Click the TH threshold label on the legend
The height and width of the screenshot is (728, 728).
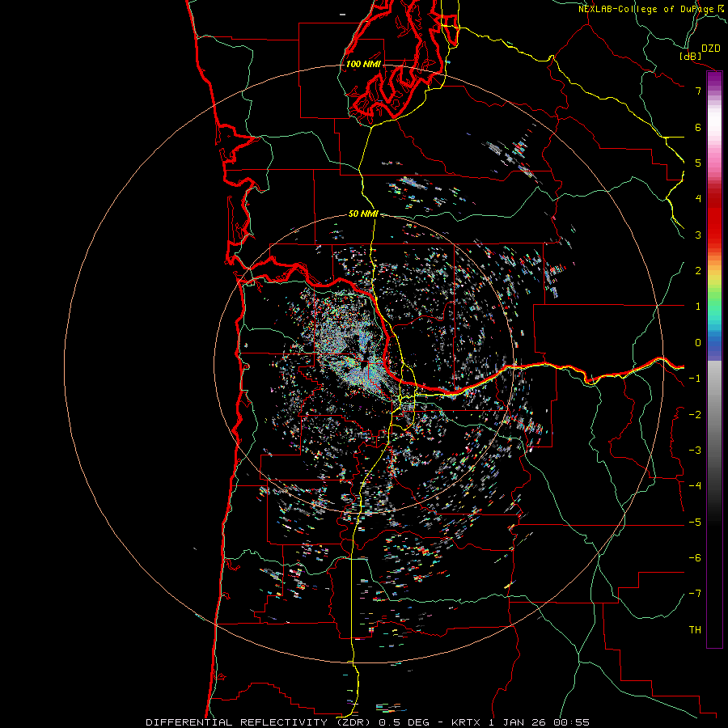[695, 630]
